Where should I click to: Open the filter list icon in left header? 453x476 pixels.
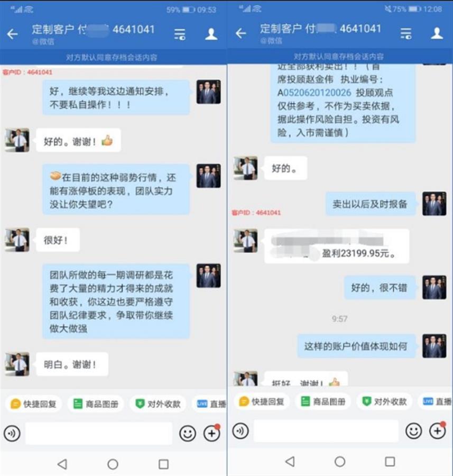(180, 34)
